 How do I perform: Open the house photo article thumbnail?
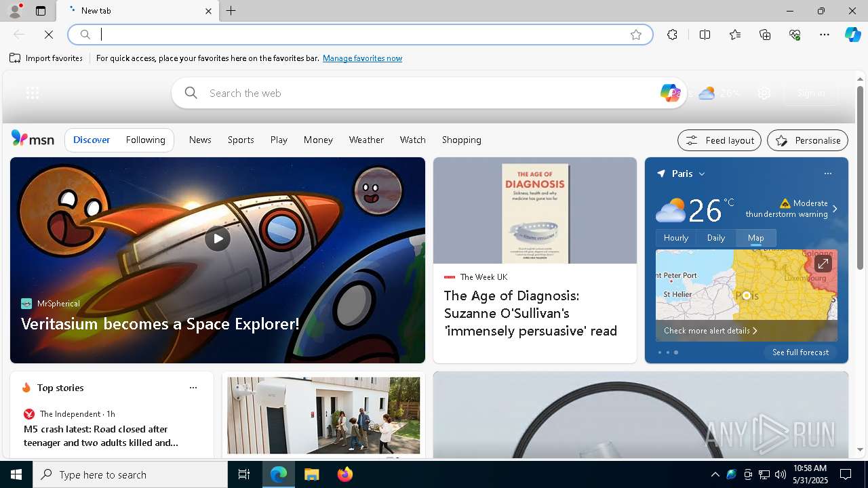(x=323, y=415)
